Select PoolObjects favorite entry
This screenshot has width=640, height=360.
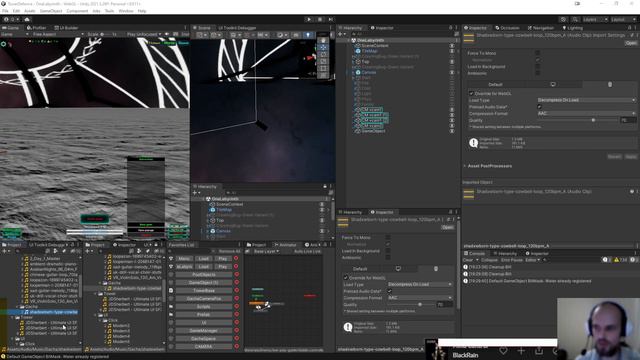pos(204,275)
